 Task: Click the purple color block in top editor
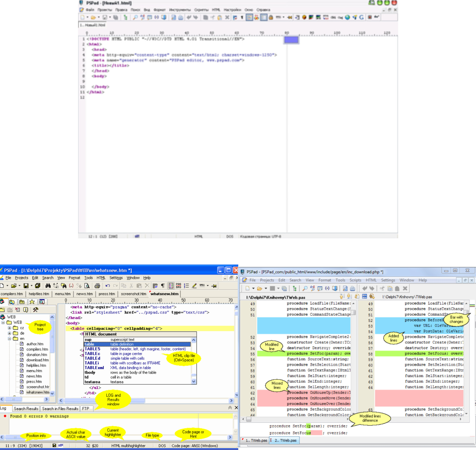pyautogui.click(x=291, y=40)
